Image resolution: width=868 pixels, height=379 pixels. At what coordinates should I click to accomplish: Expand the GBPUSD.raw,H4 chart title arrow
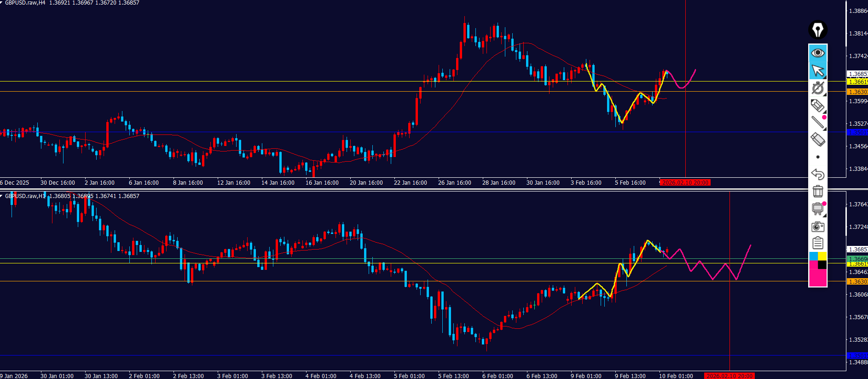tap(2, 3)
